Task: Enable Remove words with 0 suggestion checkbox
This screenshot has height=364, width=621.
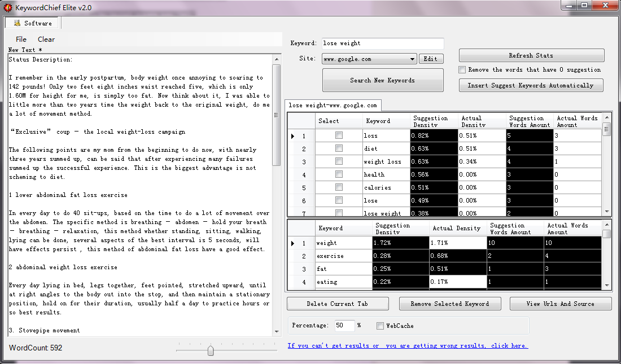Action: coord(462,70)
